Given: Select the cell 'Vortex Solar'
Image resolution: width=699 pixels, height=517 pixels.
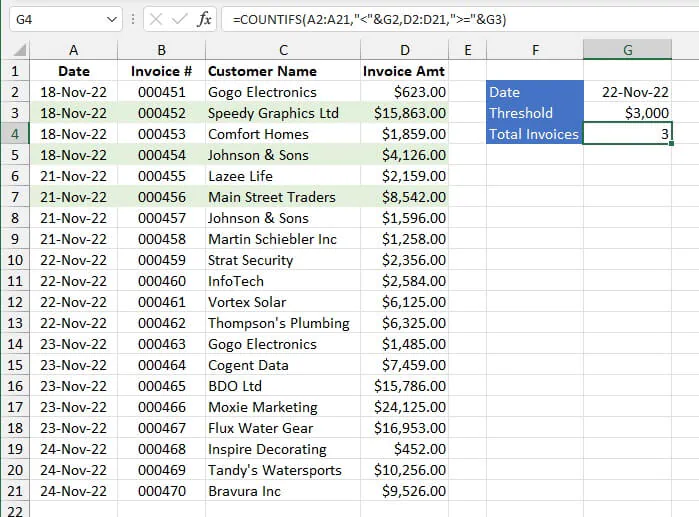Looking at the screenshot, I should pyautogui.click(x=283, y=302).
